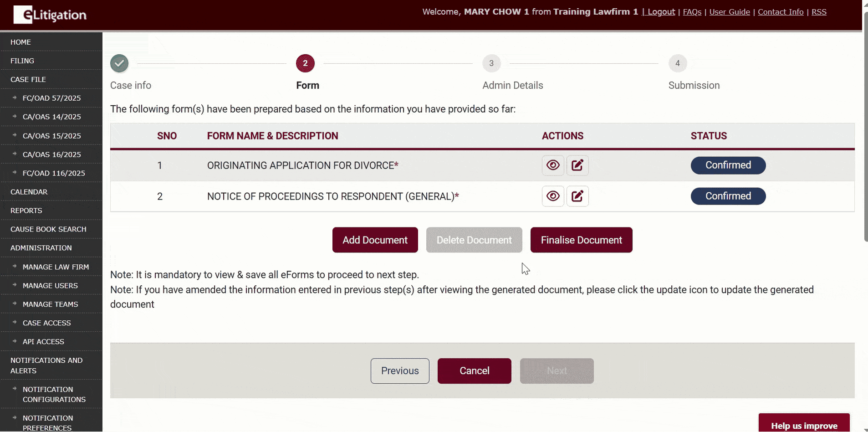
Task: Open case CA/OAS 15/2025
Action: (x=51, y=136)
